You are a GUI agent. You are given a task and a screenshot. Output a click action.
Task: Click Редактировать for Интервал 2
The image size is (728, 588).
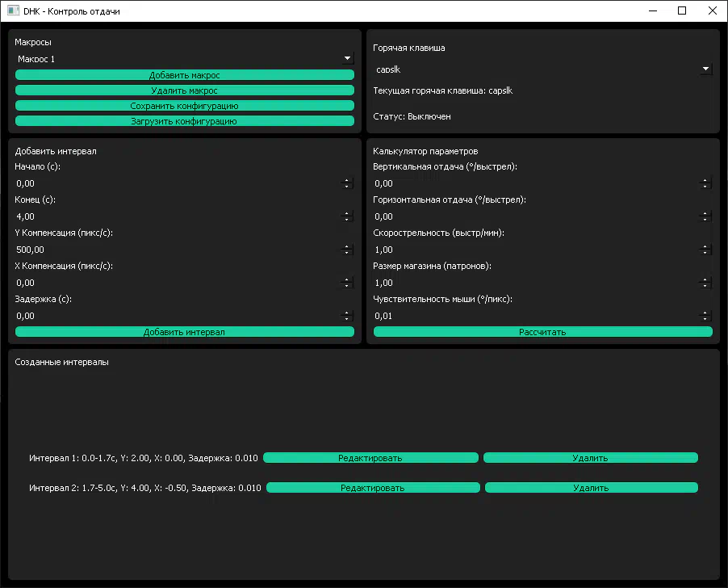[x=373, y=488]
